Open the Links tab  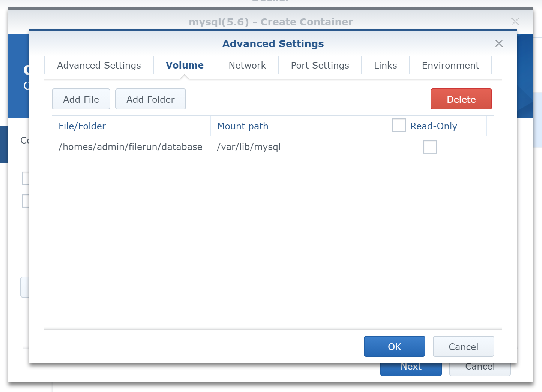(385, 66)
